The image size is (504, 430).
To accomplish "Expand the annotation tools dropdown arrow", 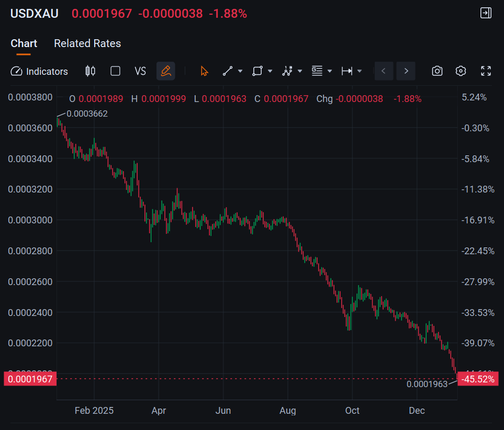I will (x=330, y=71).
